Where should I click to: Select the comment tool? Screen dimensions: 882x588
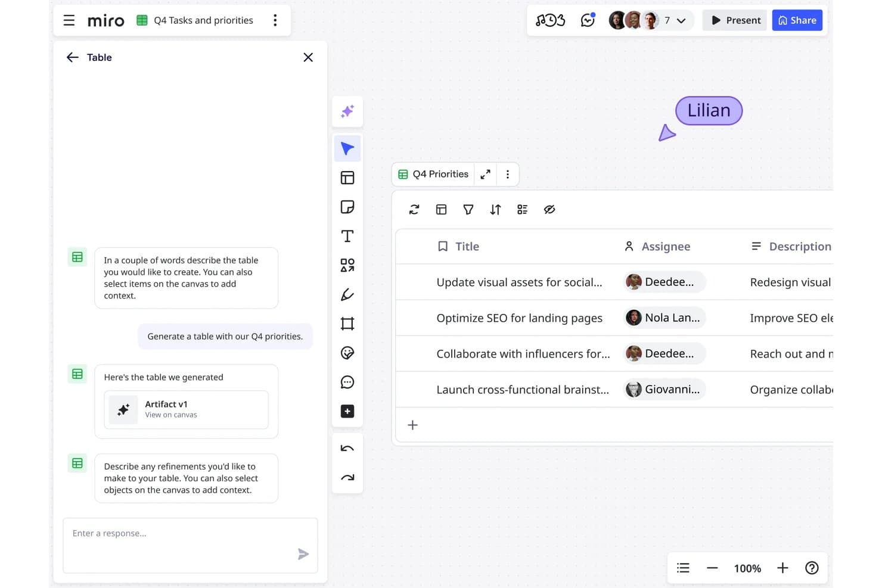coord(347,382)
